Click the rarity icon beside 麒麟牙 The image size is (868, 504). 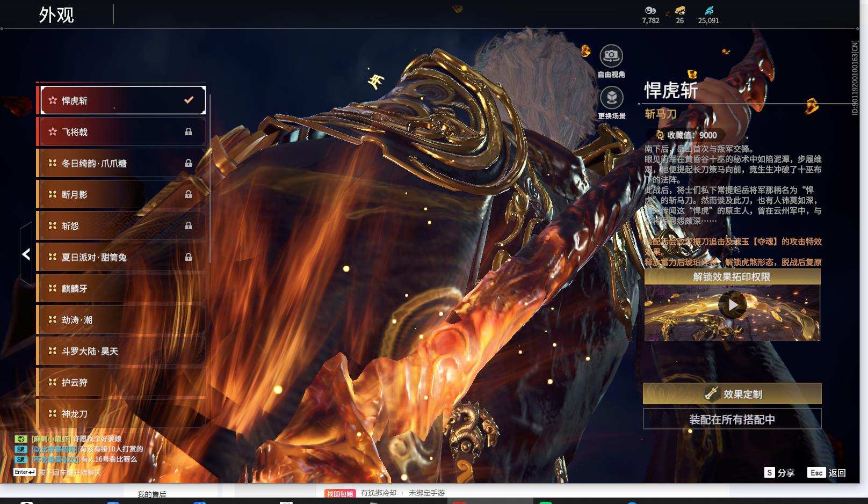coord(53,288)
